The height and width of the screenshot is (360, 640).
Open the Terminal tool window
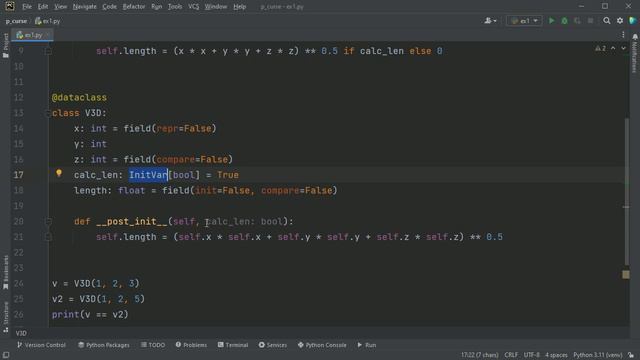point(233,345)
